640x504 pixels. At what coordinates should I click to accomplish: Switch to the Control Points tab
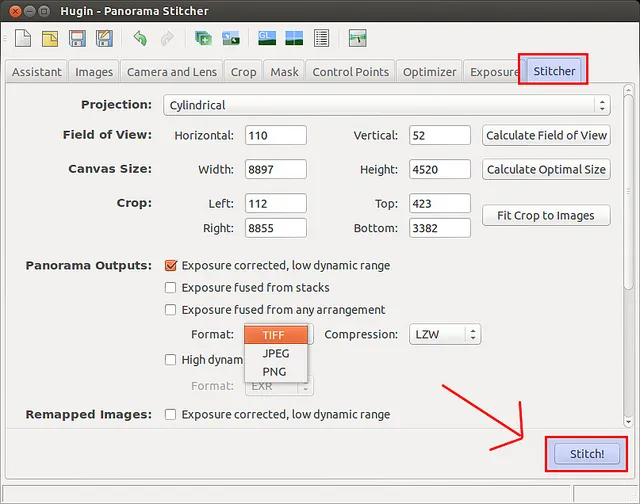(x=350, y=72)
